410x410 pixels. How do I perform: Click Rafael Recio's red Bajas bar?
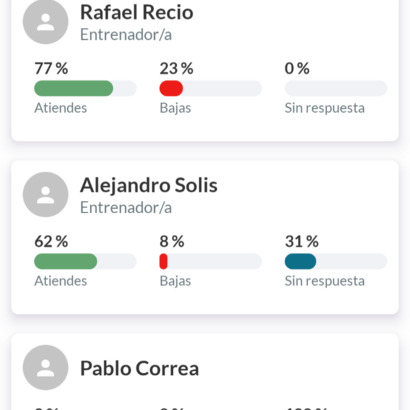click(x=211, y=88)
